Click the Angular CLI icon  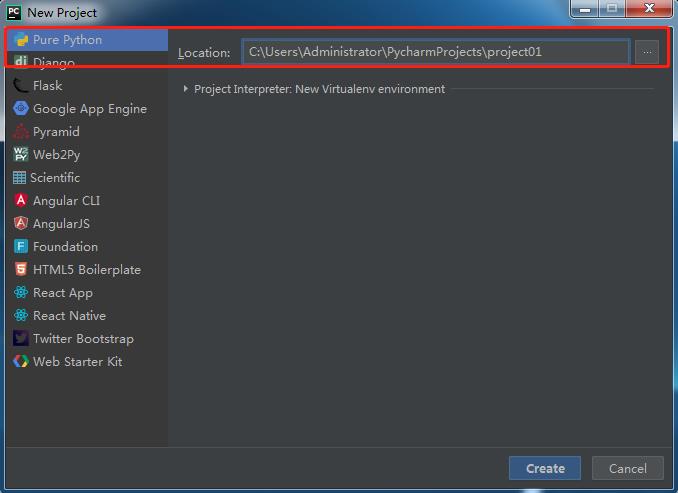pyautogui.click(x=20, y=200)
